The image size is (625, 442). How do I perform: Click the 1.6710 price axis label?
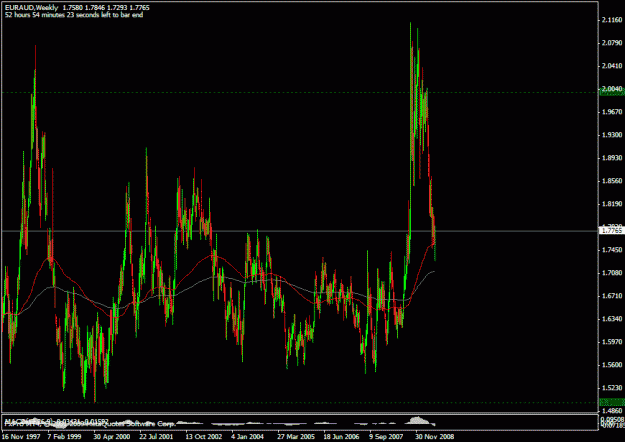[613, 296]
